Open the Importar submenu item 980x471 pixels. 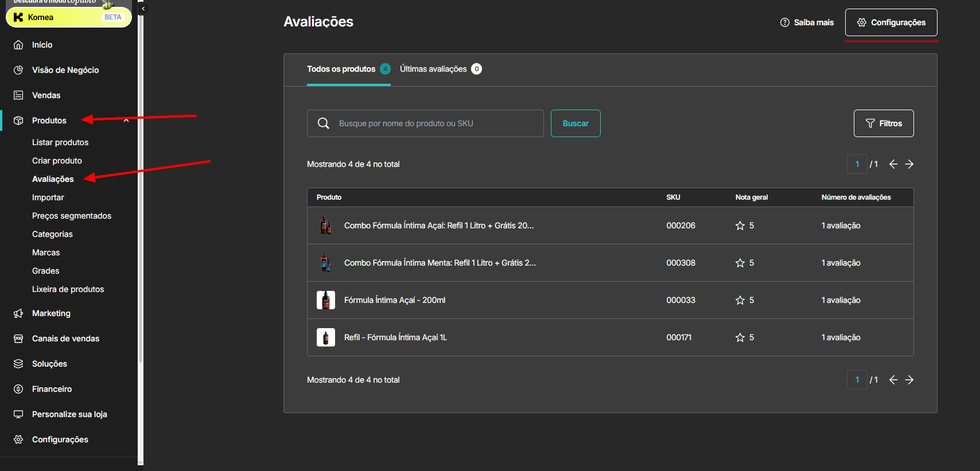[x=48, y=197]
